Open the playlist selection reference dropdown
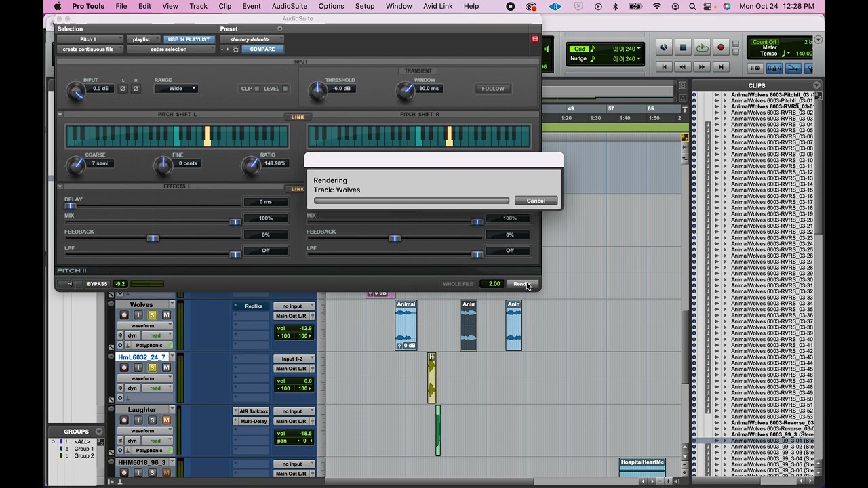Screen dimensions: 868x488 tap(143, 39)
